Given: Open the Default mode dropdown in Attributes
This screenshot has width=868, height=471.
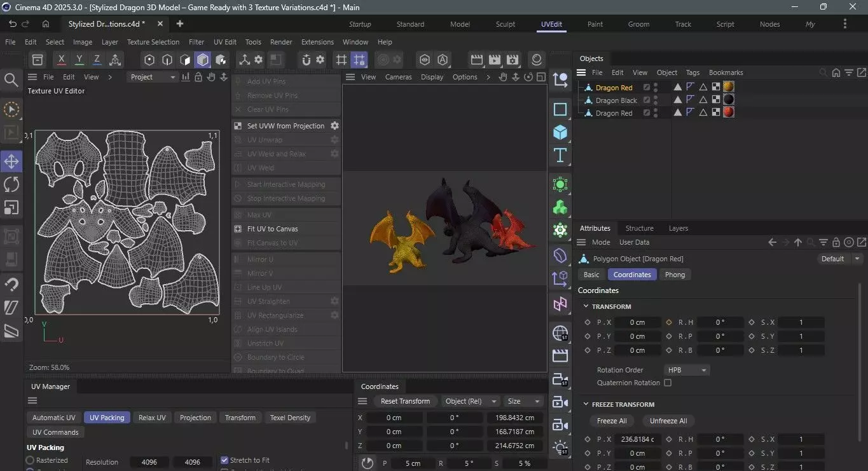Looking at the screenshot, I should (839, 259).
